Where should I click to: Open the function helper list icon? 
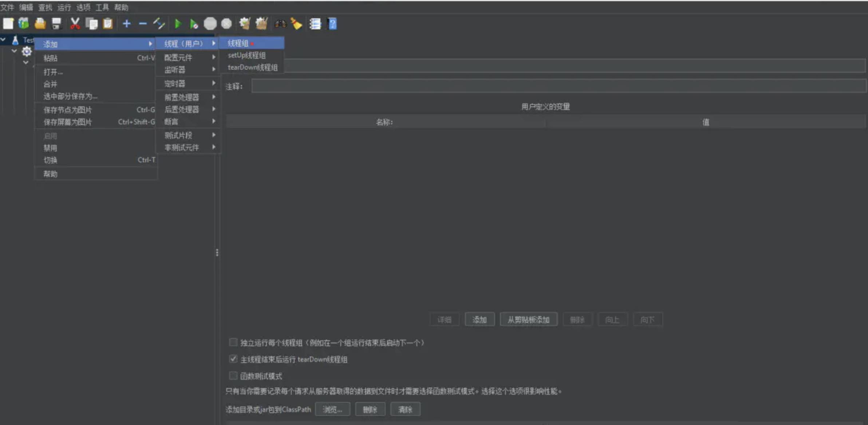point(315,24)
